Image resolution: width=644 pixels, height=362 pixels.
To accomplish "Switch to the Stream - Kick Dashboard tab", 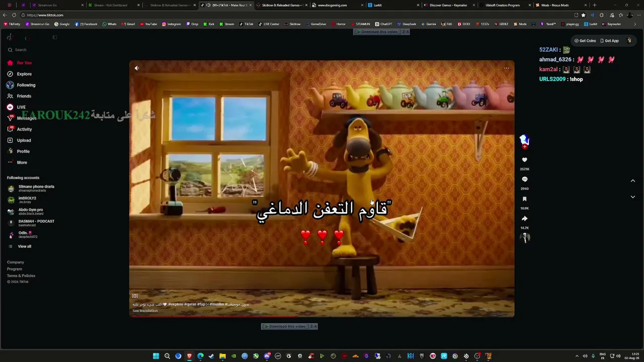I will 114,5.
